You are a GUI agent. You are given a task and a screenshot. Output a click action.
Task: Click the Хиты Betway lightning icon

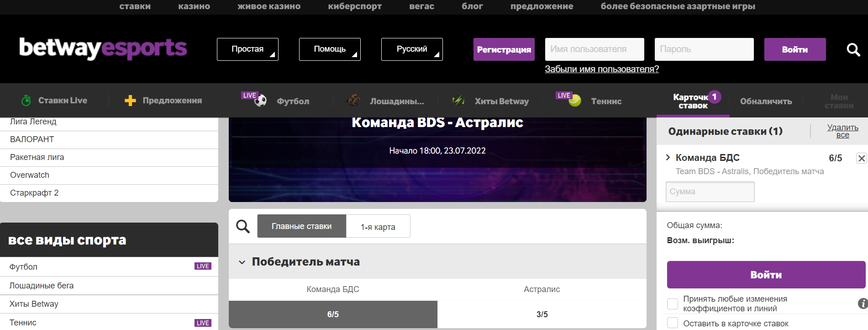coord(458,100)
